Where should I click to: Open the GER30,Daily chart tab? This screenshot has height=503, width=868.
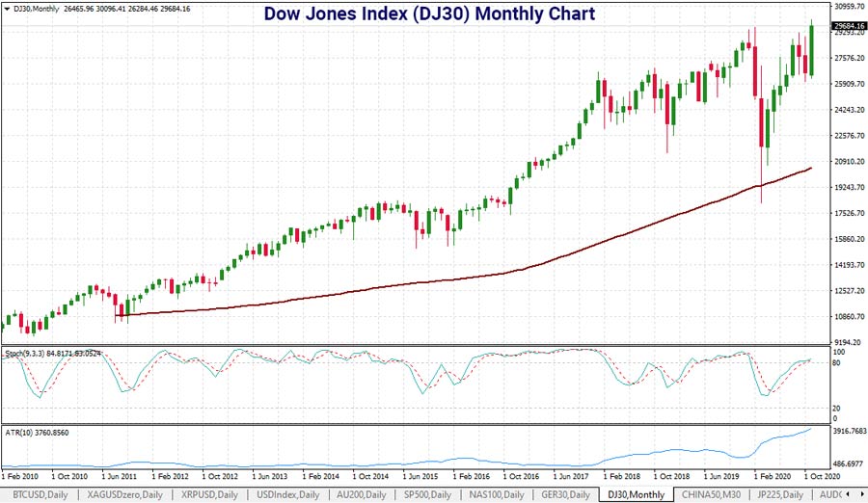pyautogui.click(x=566, y=494)
